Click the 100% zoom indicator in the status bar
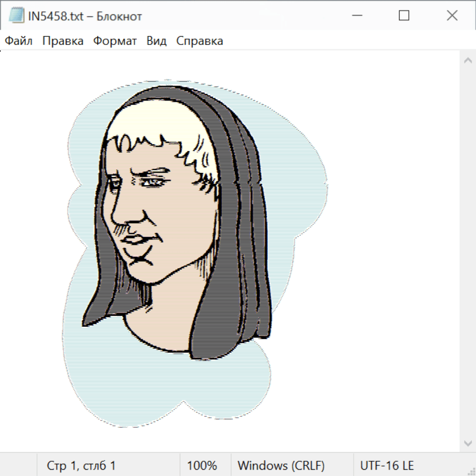Image resolution: width=476 pixels, height=476 pixels. point(202,465)
